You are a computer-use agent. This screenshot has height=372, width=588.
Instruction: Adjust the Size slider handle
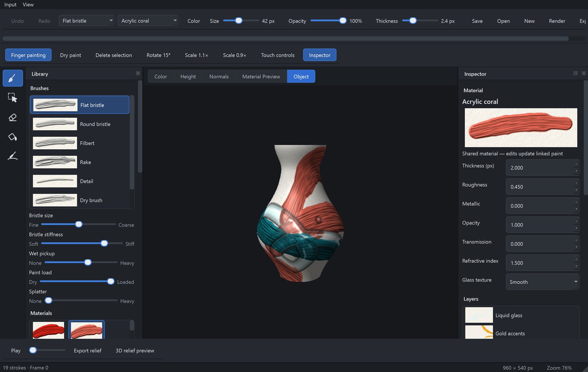[239, 21]
